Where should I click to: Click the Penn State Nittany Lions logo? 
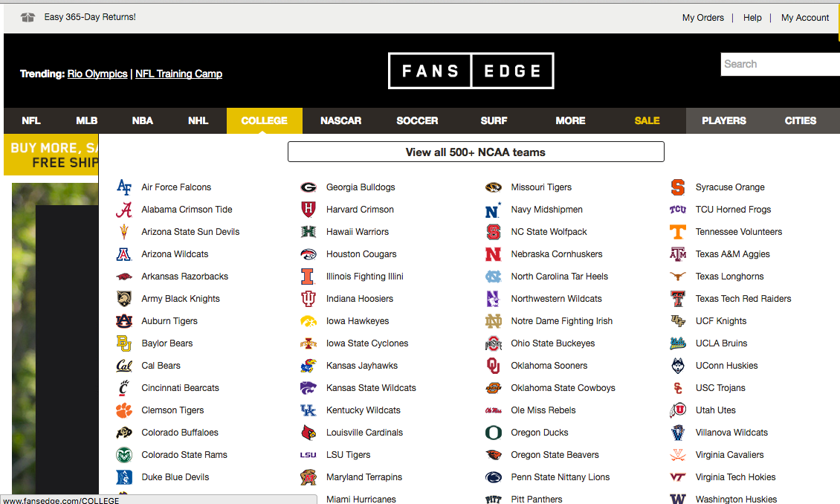pos(494,477)
